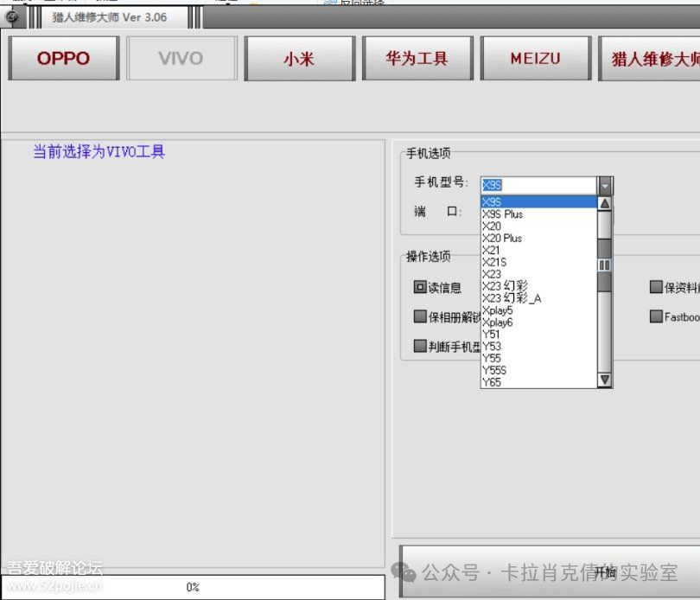This screenshot has height=600, width=700.
Task: Switch to the OPPO tool tab
Action: (62, 58)
